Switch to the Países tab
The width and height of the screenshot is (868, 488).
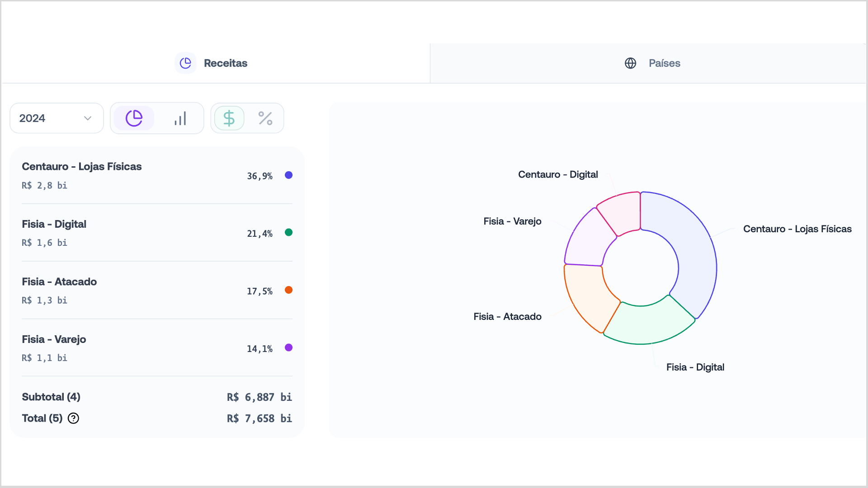[x=648, y=63]
